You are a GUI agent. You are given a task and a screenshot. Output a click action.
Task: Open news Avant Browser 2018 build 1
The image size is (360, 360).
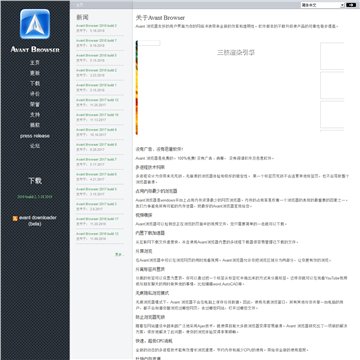coord(96,85)
